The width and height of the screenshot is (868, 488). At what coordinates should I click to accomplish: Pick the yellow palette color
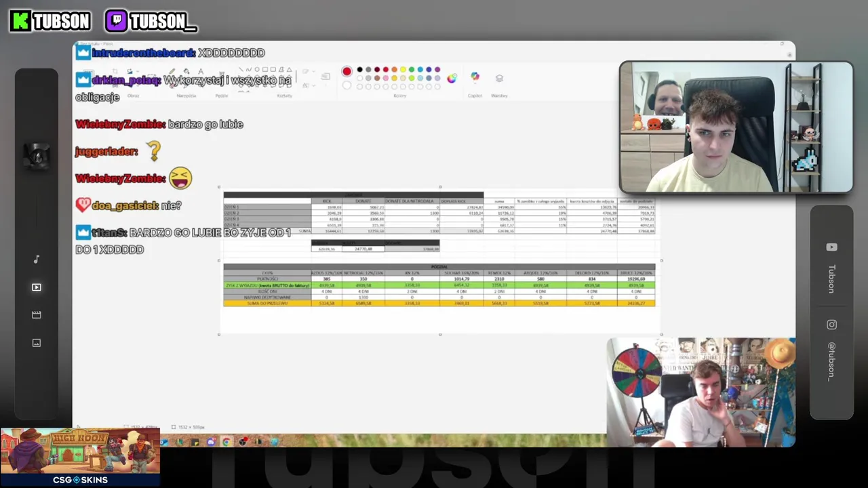tap(403, 69)
